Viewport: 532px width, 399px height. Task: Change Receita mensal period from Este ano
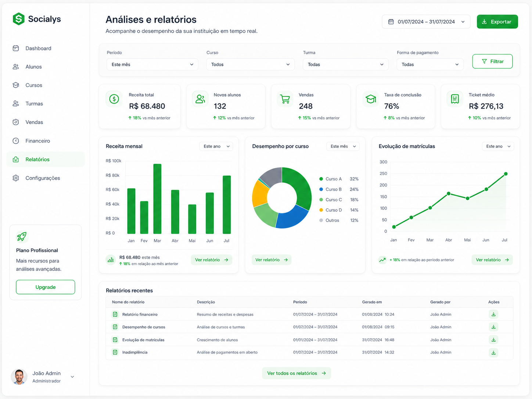point(216,146)
